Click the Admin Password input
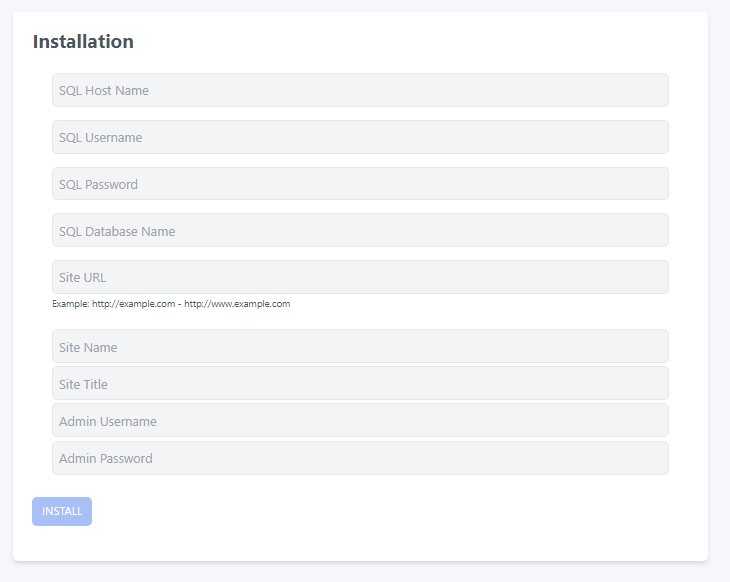 click(x=360, y=458)
